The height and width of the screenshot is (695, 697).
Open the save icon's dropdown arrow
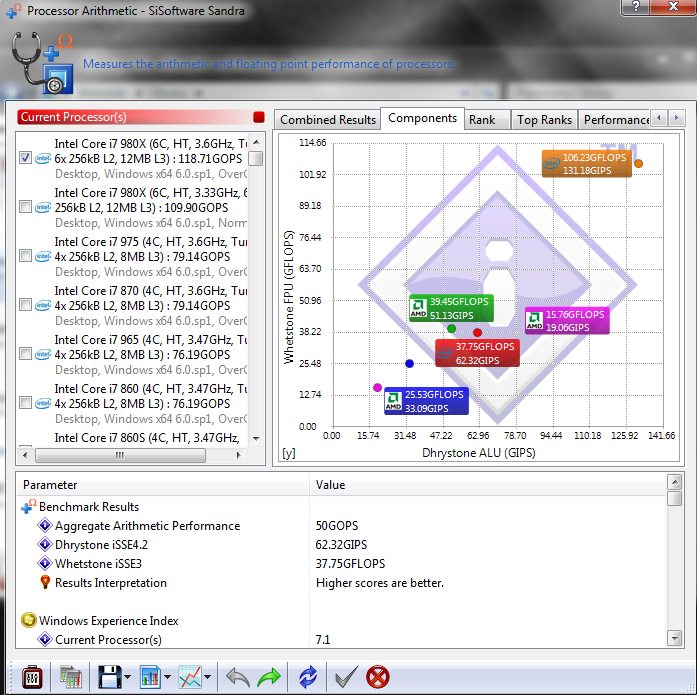pyautogui.click(x=128, y=678)
